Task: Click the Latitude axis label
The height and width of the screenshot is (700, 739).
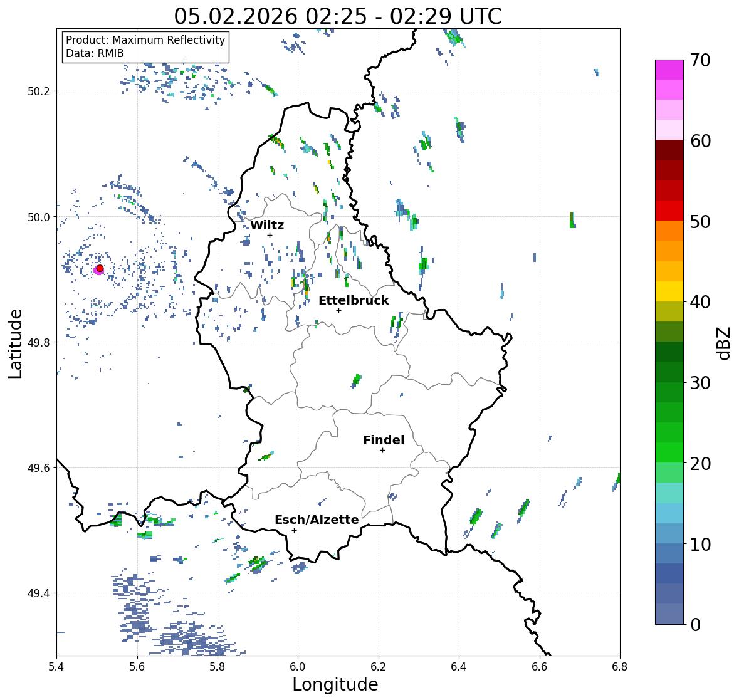Action: (16, 343)
